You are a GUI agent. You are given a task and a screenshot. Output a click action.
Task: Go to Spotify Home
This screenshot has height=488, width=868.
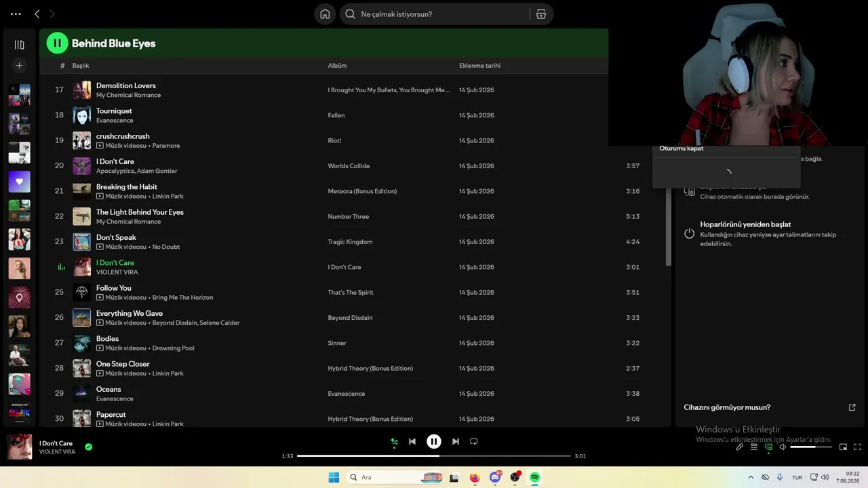(325, 14)
